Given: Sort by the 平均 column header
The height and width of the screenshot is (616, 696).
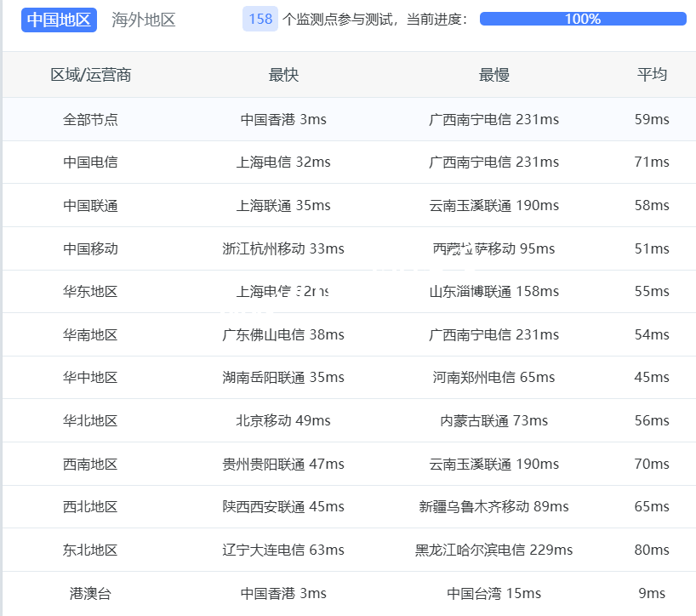Looking at the screenshot, I should 652,75.
